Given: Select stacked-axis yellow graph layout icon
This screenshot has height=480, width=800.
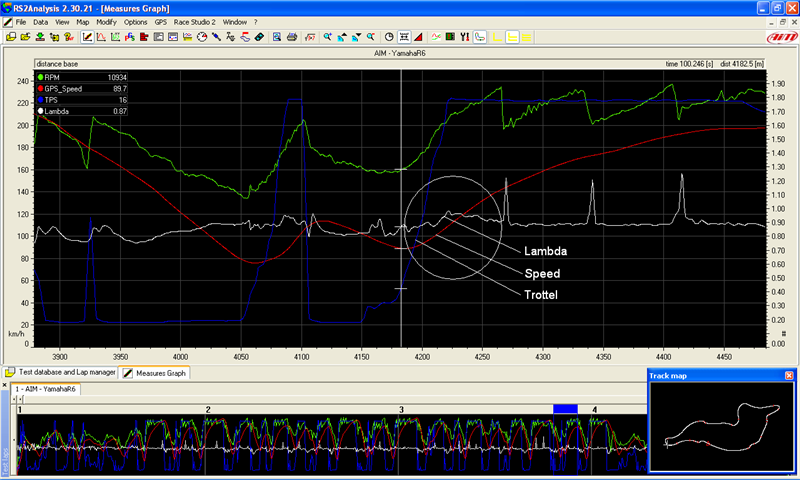Looking at the screenshot, I should (x=512, y=37).
